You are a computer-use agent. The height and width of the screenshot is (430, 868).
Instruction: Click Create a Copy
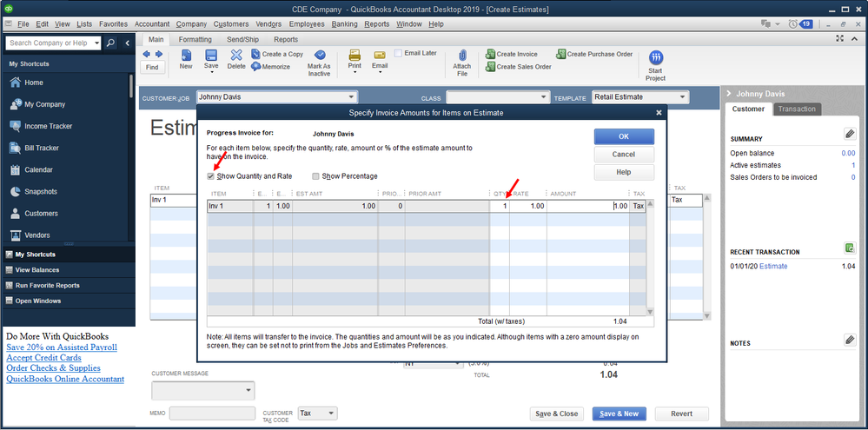[x=277, y=54]
